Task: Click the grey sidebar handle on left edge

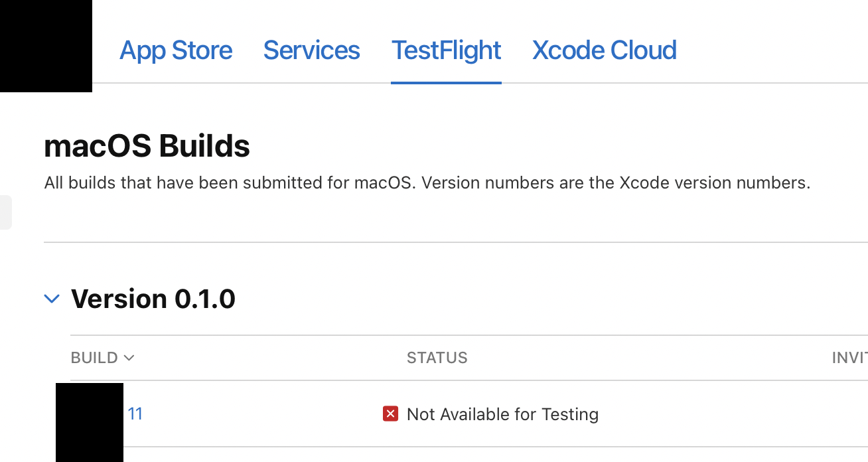Action: point(5,212)
